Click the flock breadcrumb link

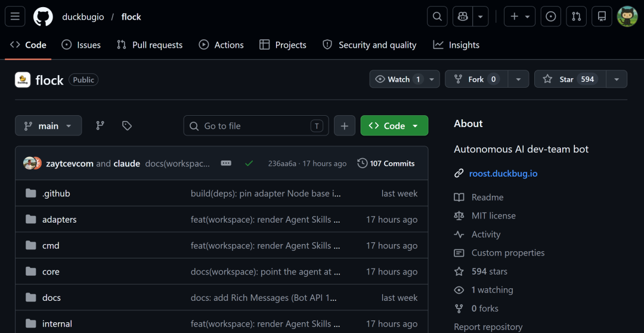click(x=131, y=17)
